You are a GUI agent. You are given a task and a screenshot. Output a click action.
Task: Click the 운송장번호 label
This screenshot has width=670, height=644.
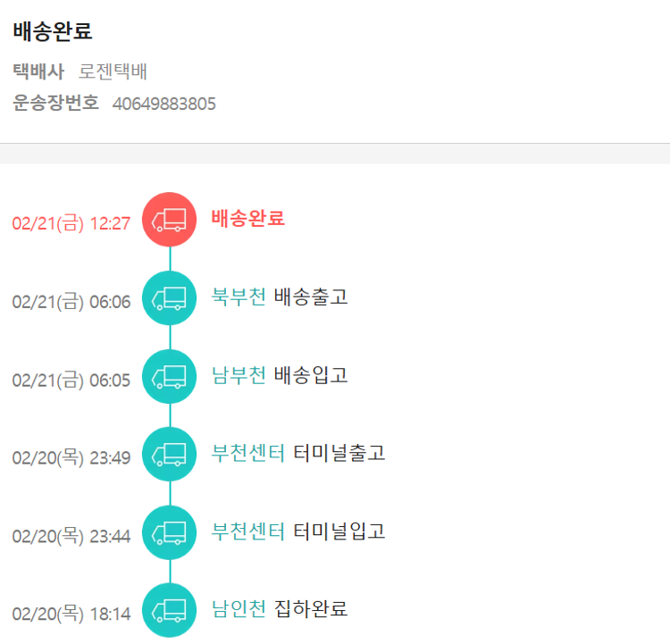coord(55,104)
